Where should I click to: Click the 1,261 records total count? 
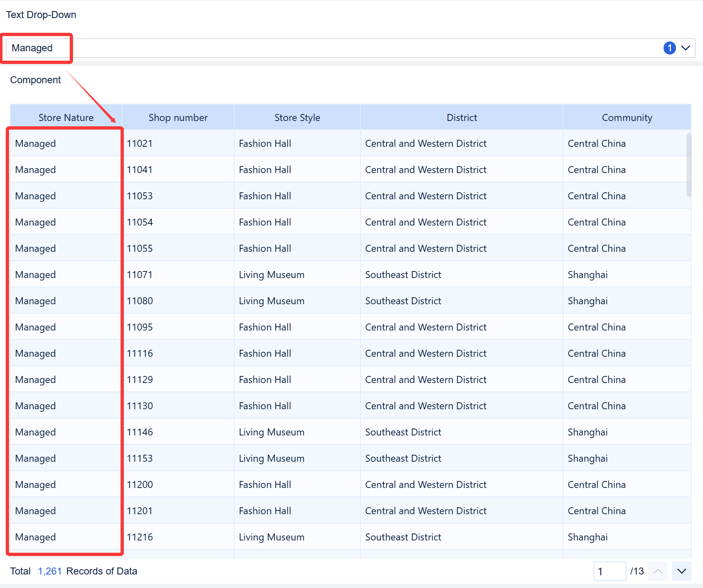click(x=50, y=571)
